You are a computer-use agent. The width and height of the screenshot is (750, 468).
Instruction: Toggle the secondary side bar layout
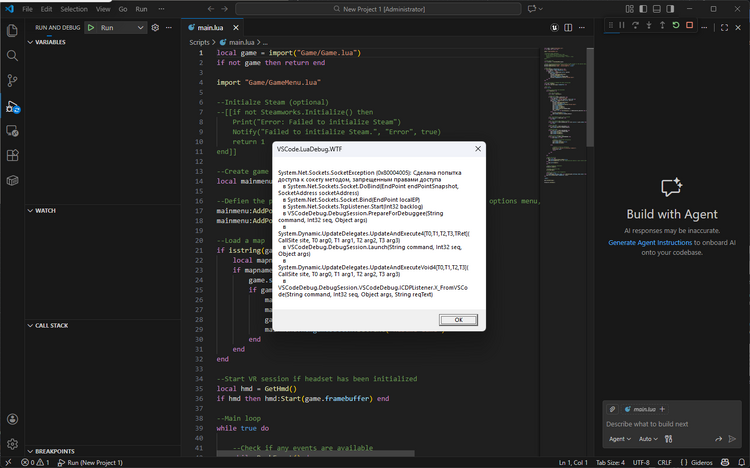pyautogui.click(x=670, y=9)
